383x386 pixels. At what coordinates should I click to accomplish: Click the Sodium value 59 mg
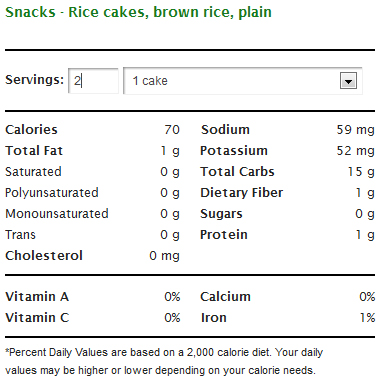coord(355,130)
